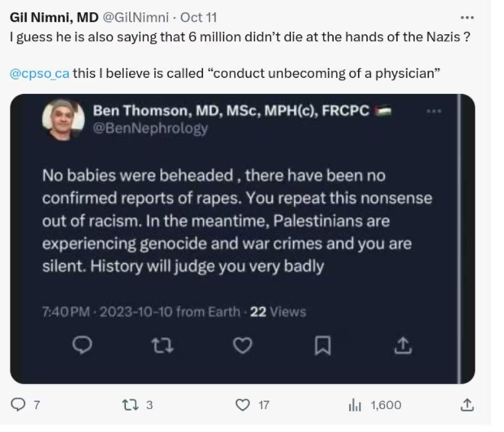Share the outer tweet via share icon
Image resolution: width=504 pixels, height=432 pixels.
point(467,405)
